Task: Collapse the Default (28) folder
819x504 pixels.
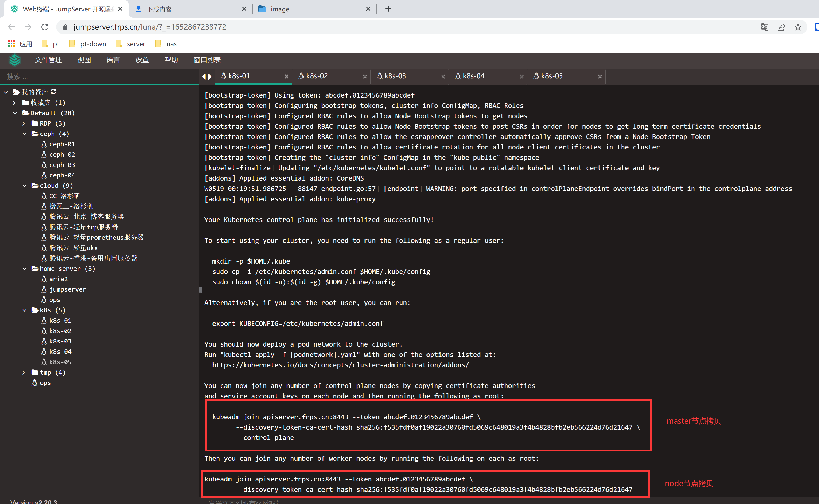Action: 15,113
